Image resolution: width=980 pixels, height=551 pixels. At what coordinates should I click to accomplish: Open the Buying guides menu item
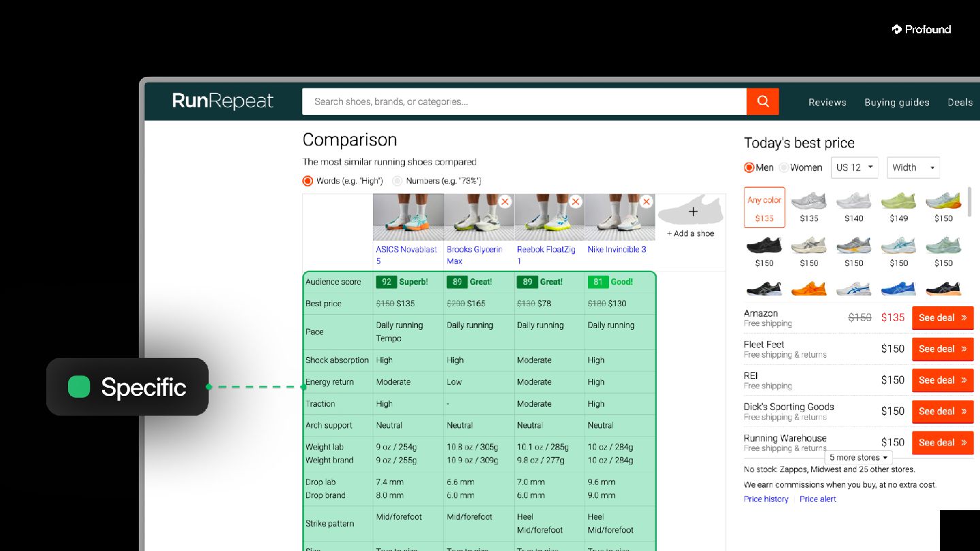tap(897, 102)
